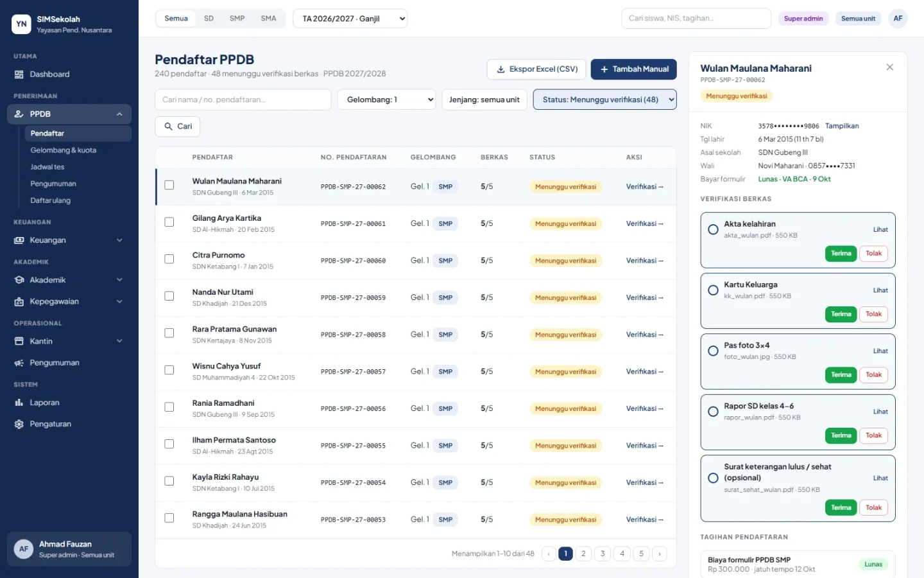Click the Kantin store icon
Screen dimensions: 924x578
pos(19,342)
